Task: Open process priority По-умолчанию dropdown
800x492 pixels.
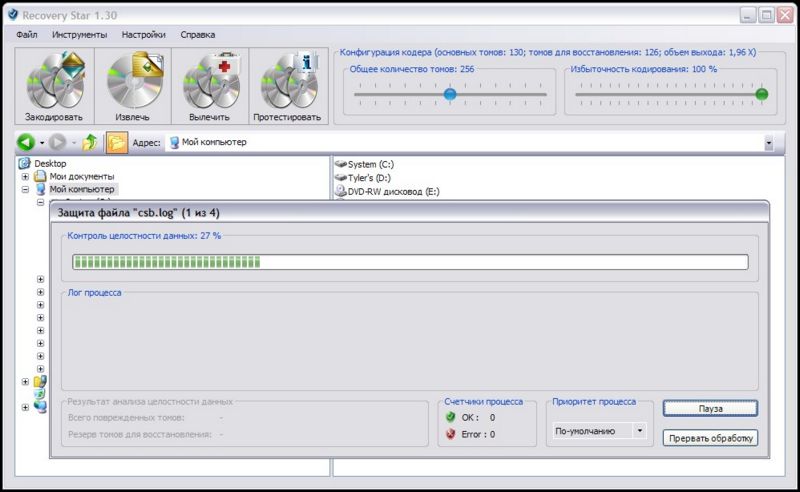Action: [x=599, y=431]
